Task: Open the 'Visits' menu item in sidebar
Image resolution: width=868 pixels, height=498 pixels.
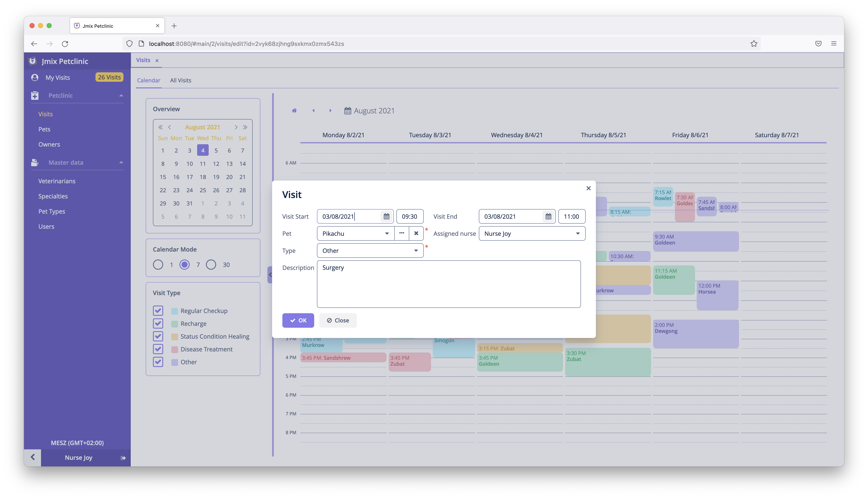Action: [x=45, y=114]
